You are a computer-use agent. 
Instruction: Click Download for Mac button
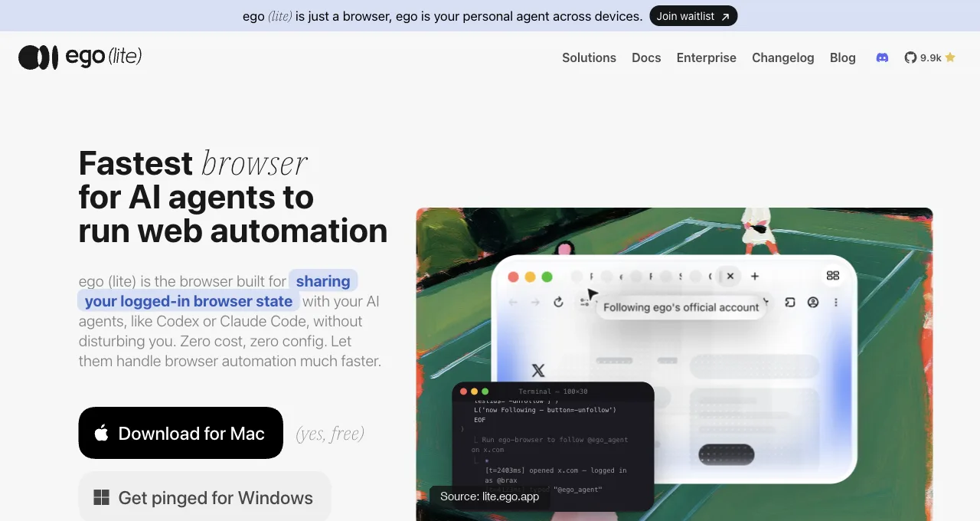[181, 433]
